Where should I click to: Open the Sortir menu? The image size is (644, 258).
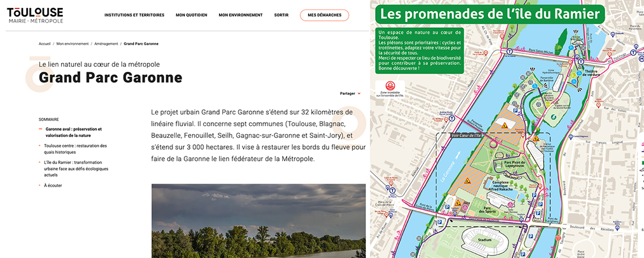click(x=281, y=15)
